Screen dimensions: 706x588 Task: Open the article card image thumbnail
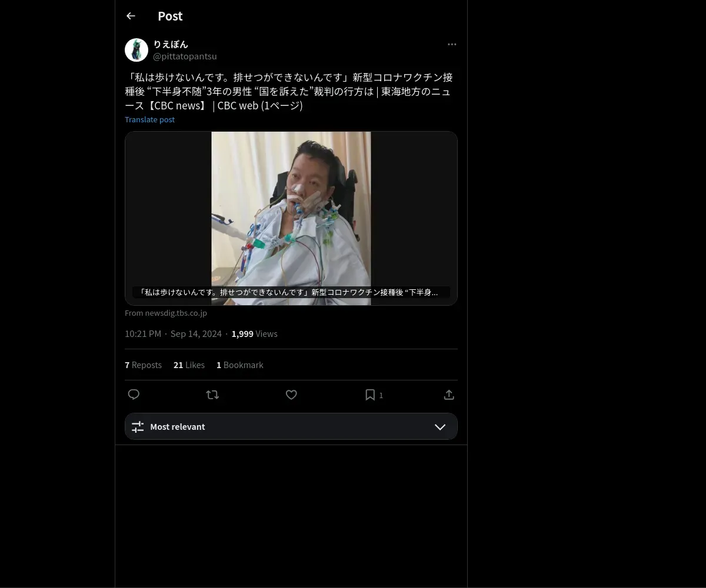(x=291, y=218)
